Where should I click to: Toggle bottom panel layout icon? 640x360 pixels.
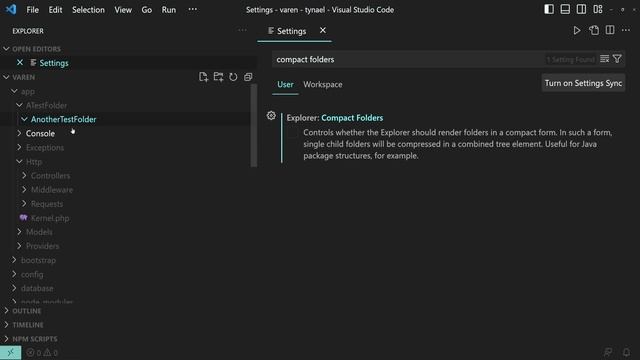(565, 9)
